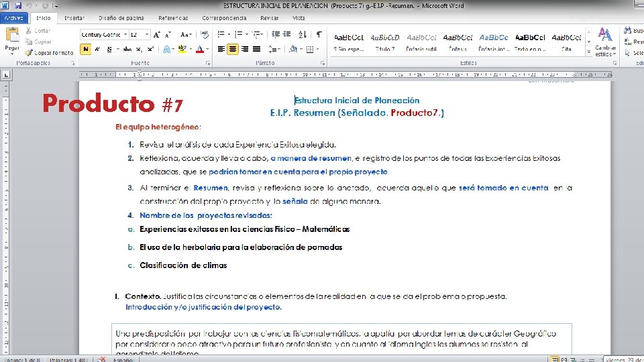Apply the Énfasis intenso style
644x362 pixels.
(494, 42)
